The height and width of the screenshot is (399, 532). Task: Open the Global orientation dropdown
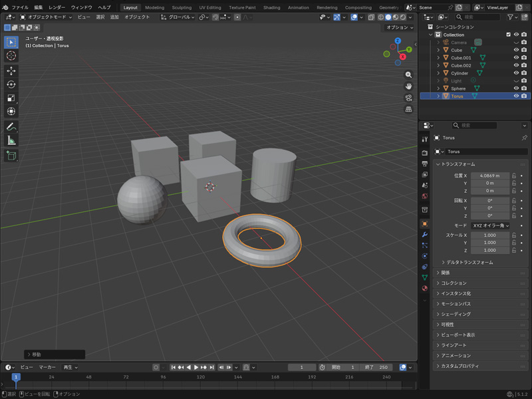[x=178, y=17]
